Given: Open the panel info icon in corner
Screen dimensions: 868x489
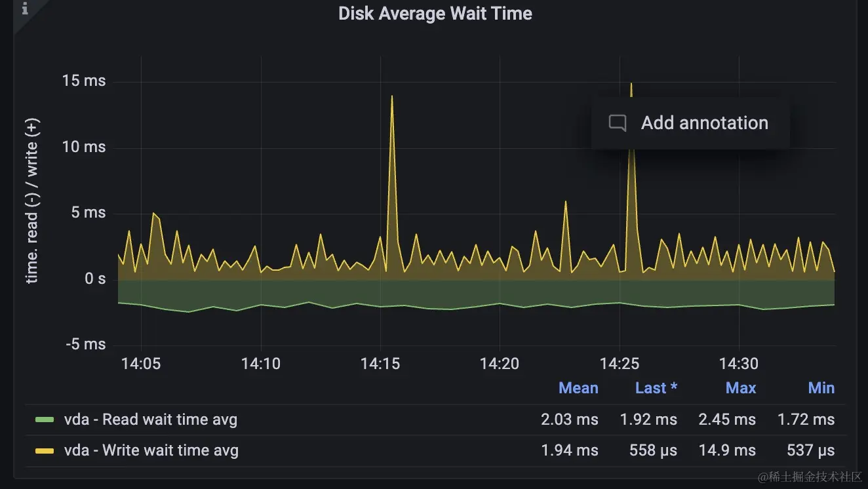Looking at the screenshot, I should [26, 9].
